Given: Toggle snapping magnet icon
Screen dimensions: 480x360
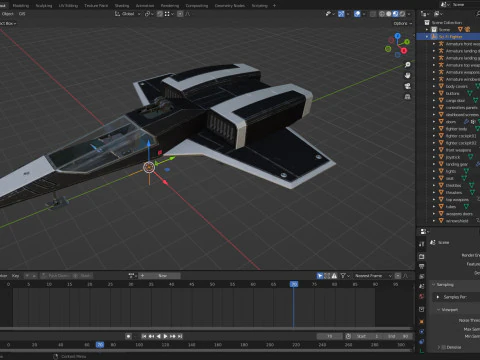Looking at the screenshot, I should click(x=160, y=14).
